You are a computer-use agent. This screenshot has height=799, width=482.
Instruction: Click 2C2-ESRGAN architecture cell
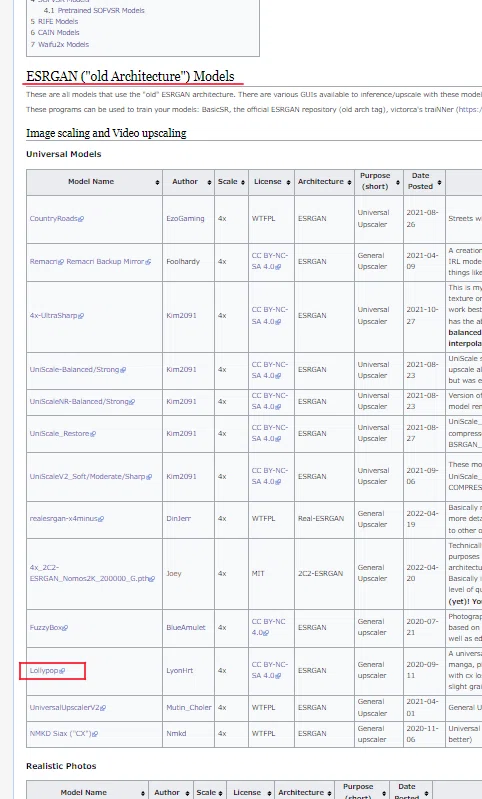pos(320,573)
